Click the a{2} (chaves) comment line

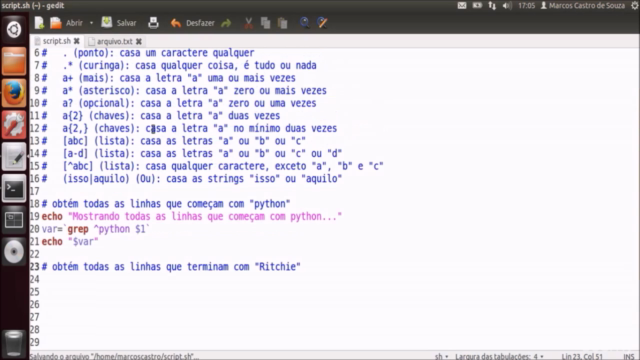coord(161,116)
